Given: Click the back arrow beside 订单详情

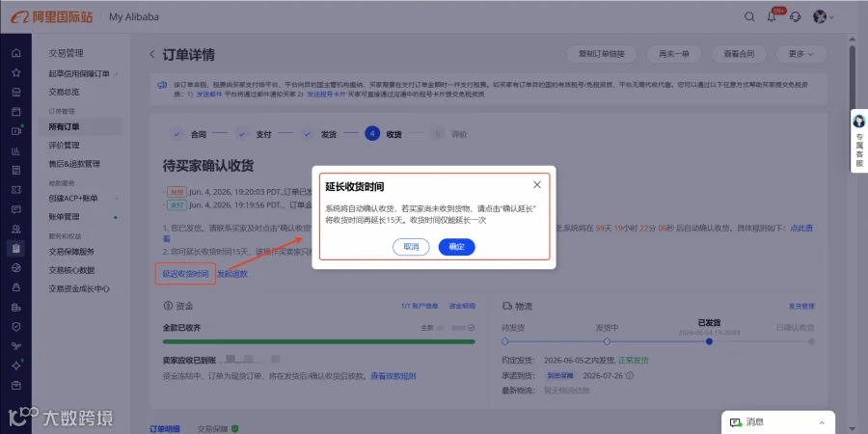Looking at the screenshot, I should tap(152, 54).
